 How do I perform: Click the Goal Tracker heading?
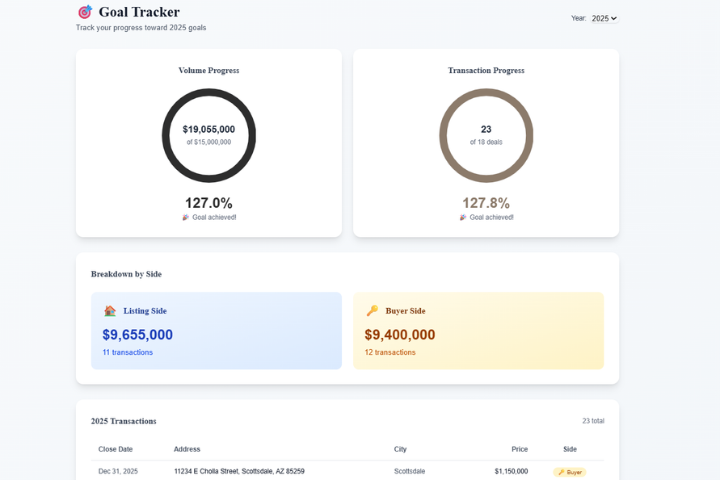(139, 12)
